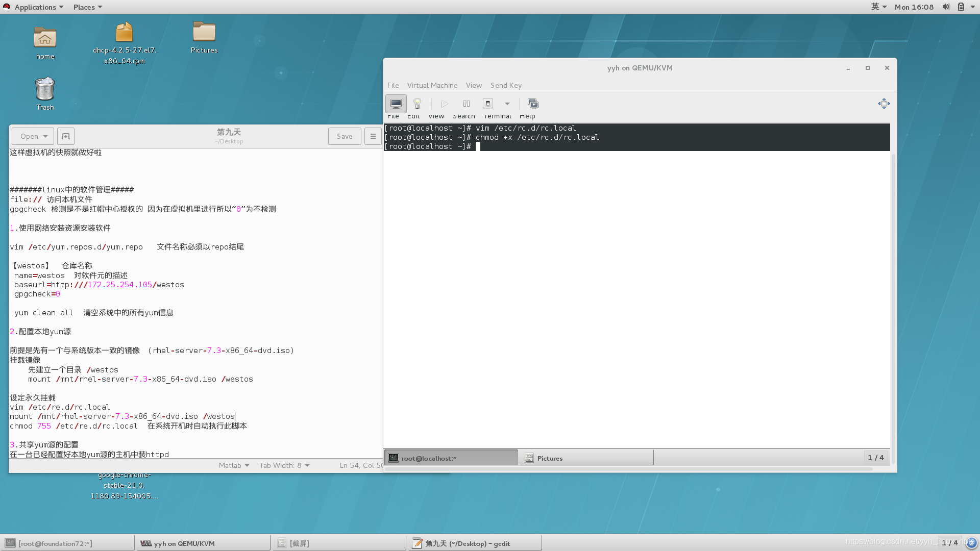980x551 pixels.
Task: Click Save button in gedit
Action: [345, 136]
